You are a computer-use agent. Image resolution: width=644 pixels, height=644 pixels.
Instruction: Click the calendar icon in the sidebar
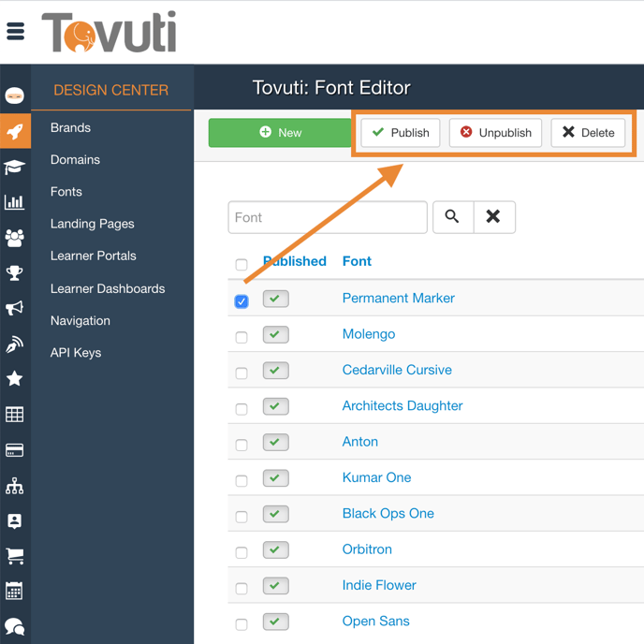pyautogui.click(x=15, y=592)
